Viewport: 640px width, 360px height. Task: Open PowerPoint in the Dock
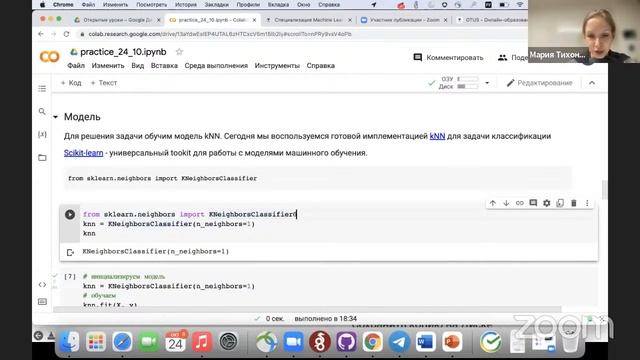(452, 341)
